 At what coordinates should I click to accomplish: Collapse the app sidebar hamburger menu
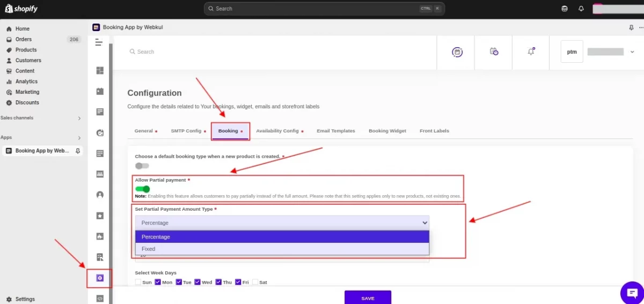tap(99, 42)
